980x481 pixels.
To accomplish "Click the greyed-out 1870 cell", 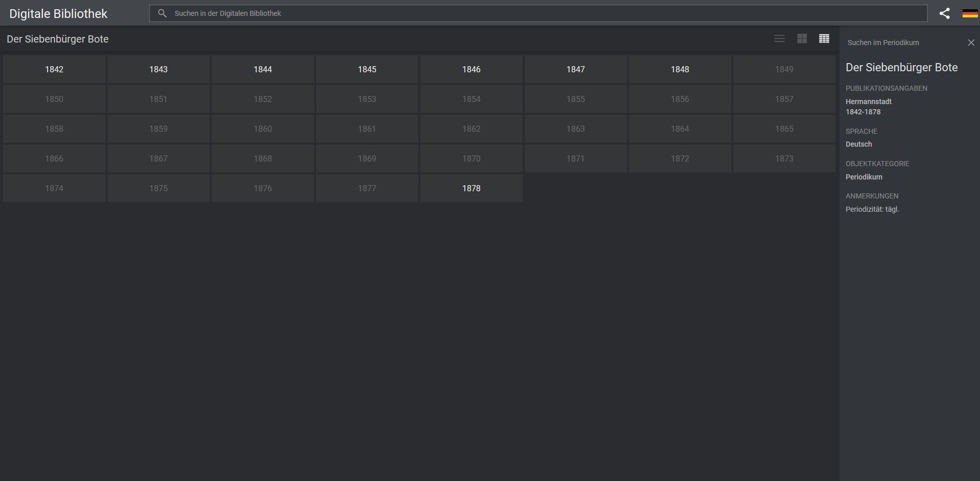I will (x=472, y=158).
